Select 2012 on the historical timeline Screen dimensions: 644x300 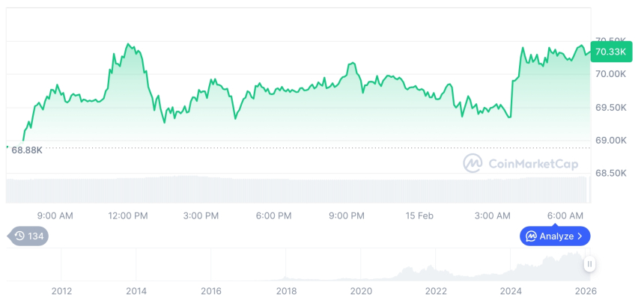click(x=61, y=290)
